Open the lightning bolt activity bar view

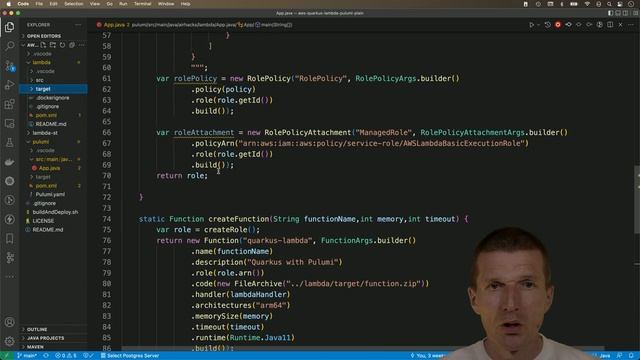[9, 219]
